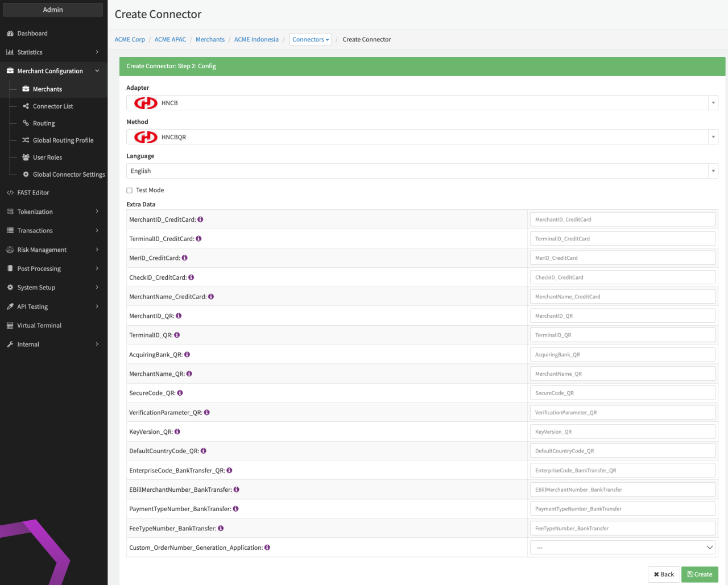Click info icon beside KeyVersion_QR

point(177,432)
